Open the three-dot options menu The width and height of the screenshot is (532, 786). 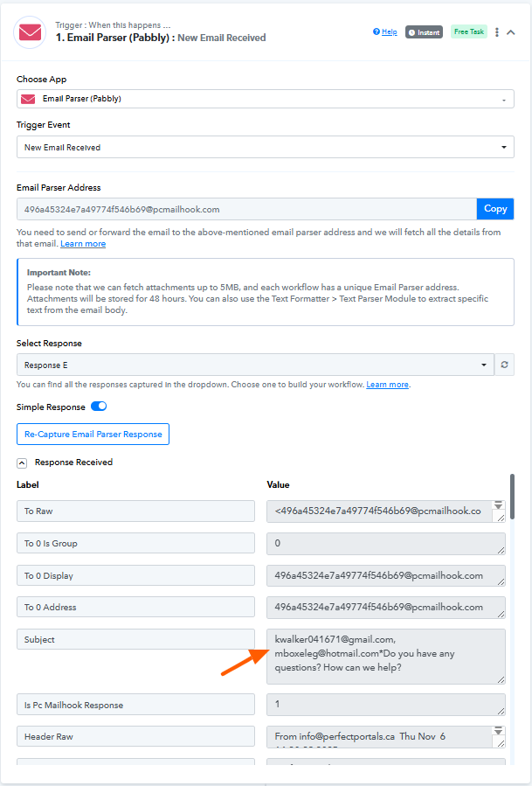click(497, 32)
